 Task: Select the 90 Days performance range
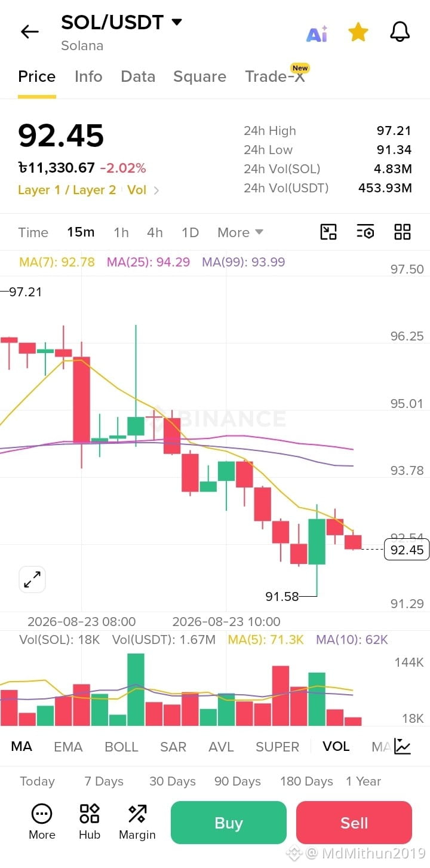pyautogui.click(x=238, y=781)
